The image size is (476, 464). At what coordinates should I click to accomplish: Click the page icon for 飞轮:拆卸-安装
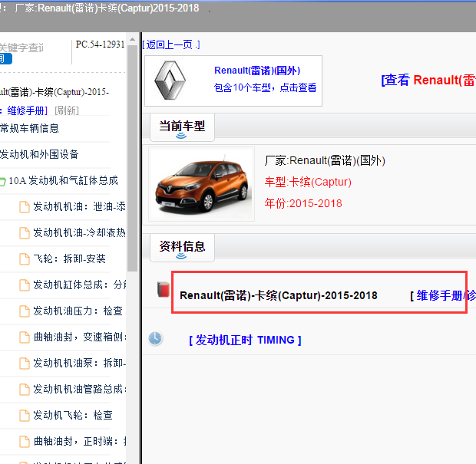(x=25, y=259)
